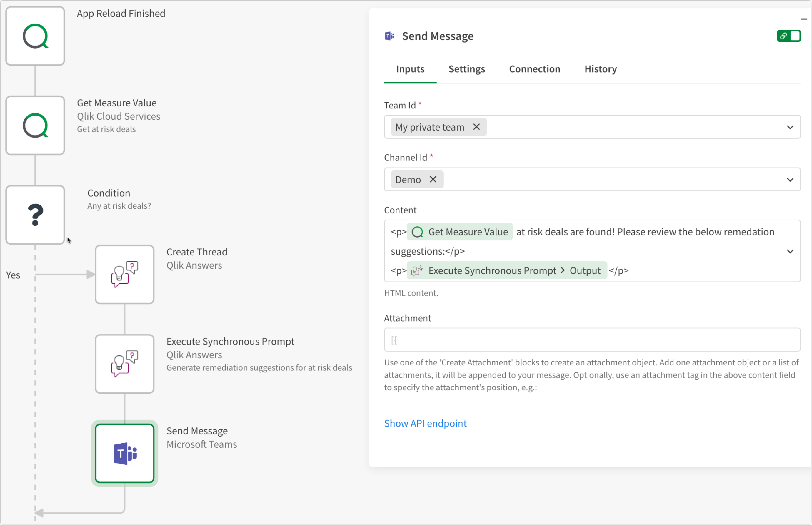The width and height of the screenshot is (812, 525).
Task: Remove the My private team selection
Action: click(x=477, y=127)
